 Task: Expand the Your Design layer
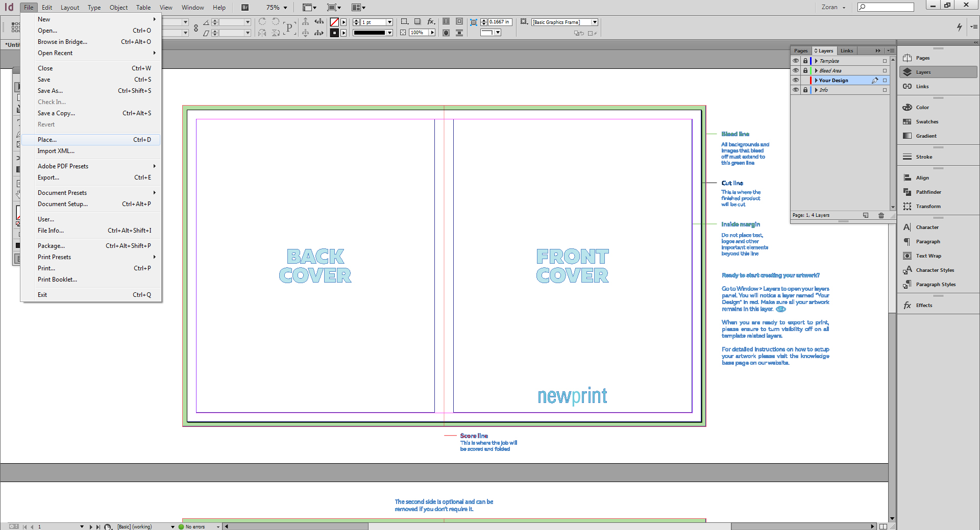(817, 80)
